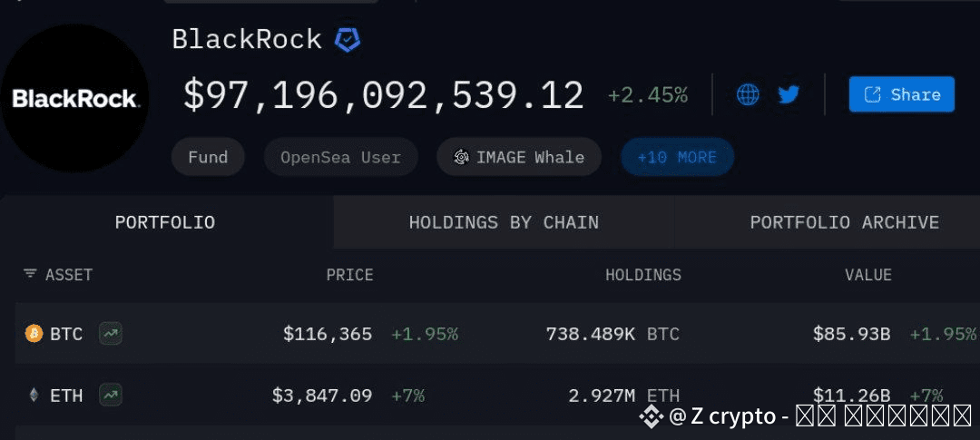The image size is (980, 440).
Task: Sort by the HOLDINGS column header
Action: 643,274
